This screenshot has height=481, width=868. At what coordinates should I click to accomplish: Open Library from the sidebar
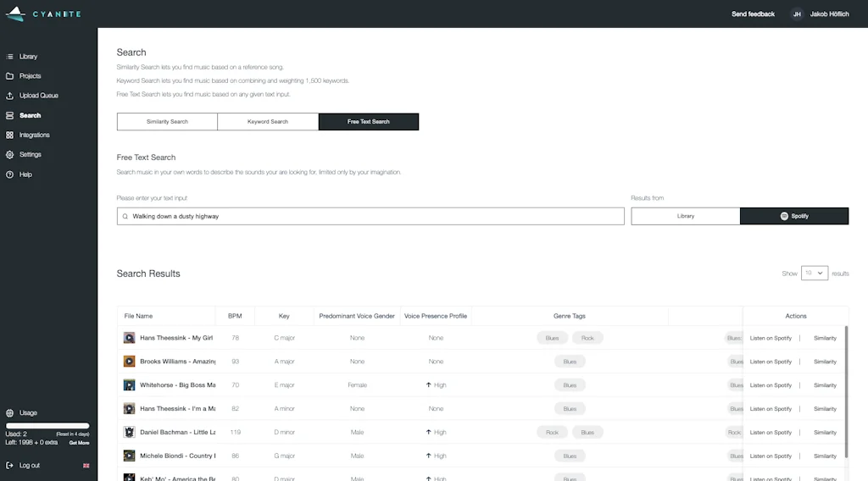click(x=28, y=57)
